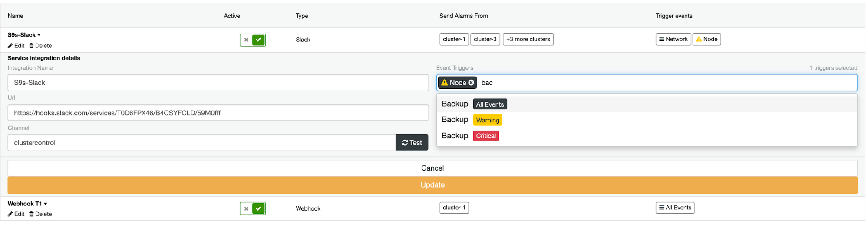Viewport: 868px width, 228px height.
Task: Click the Update button
Action: point(432,185)
